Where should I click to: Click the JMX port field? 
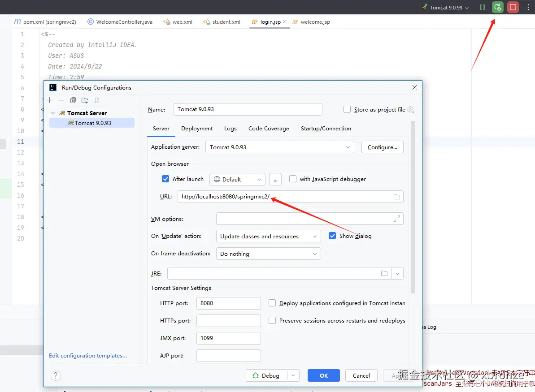(x=229, y=338)
